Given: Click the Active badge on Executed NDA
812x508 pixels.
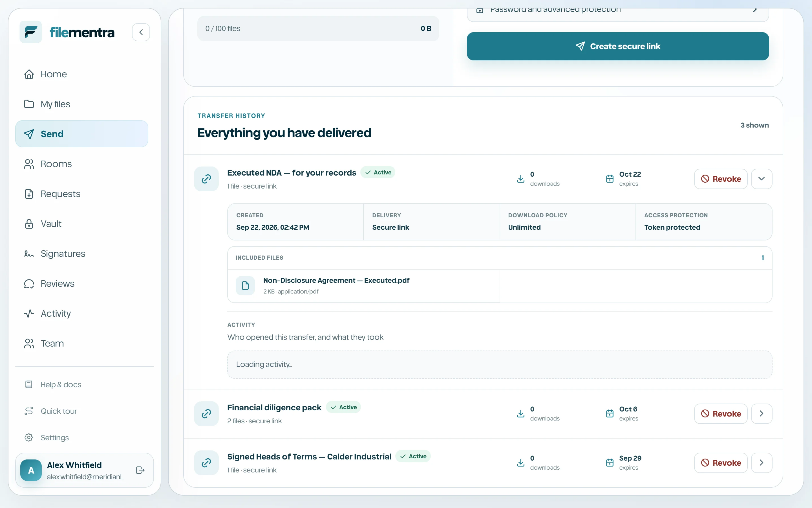Looking at the screenshot, I should tap(378, 172).
